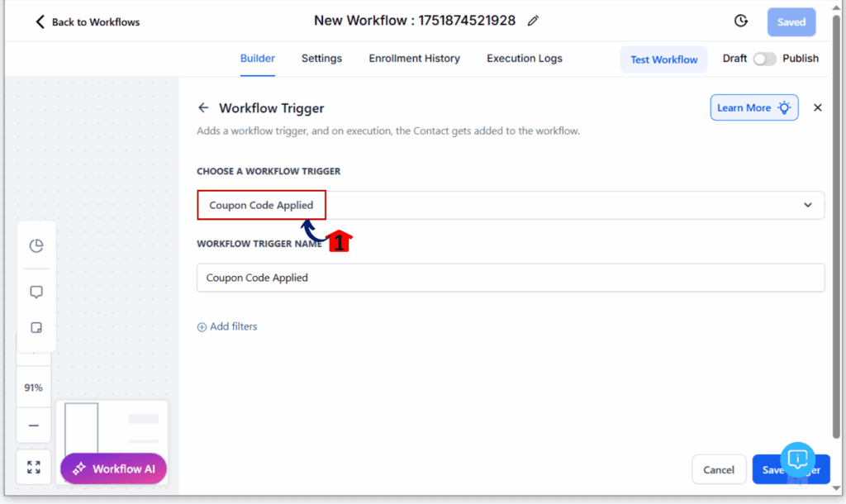Open the Choose a Workflow Trigger dropdown
Viewport: 846px width, 504px height.
511,205
